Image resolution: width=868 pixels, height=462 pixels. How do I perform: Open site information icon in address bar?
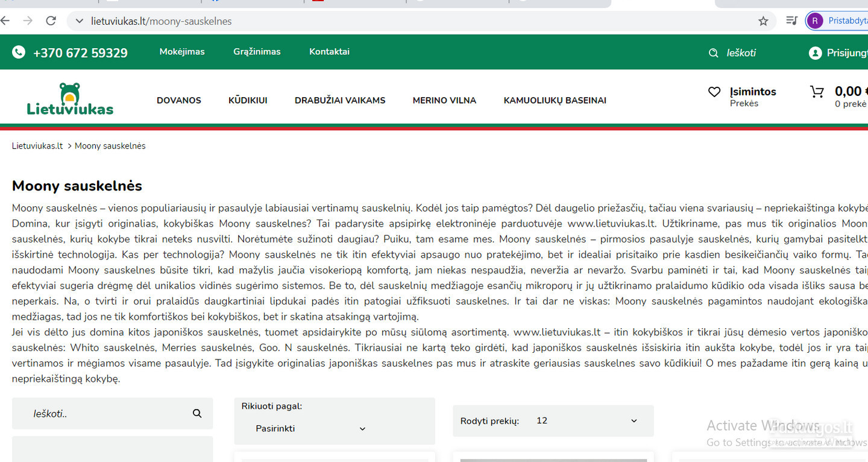tap(79, 21)
